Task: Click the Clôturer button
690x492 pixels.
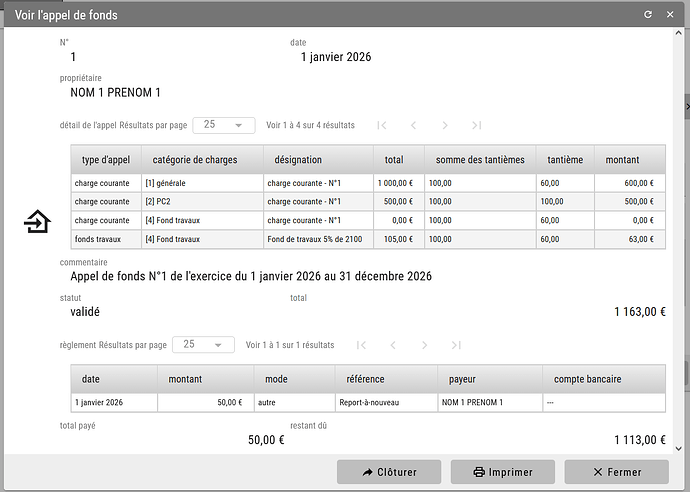Action: (389, 472)
